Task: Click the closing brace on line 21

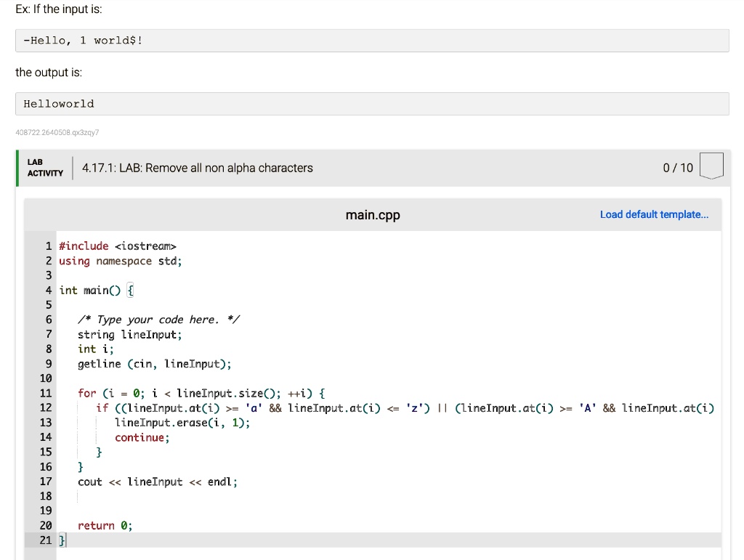Action: 62,540
